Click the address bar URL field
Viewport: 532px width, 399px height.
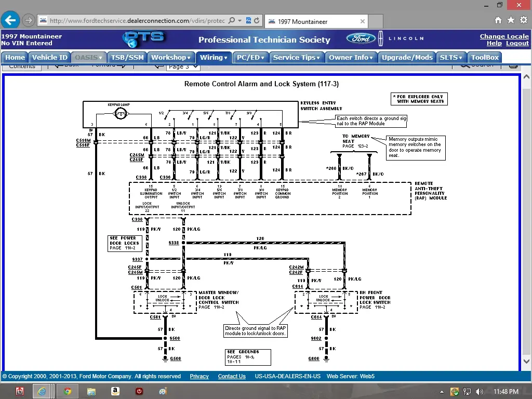click(137, 21)
